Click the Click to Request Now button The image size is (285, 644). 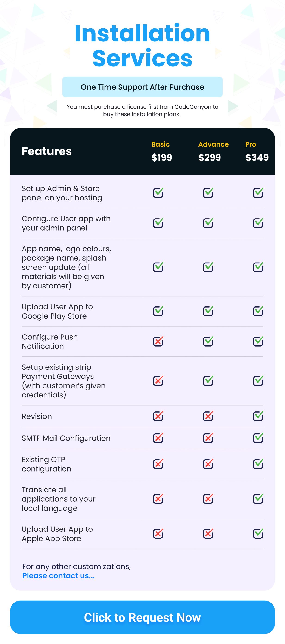[142, 617]
